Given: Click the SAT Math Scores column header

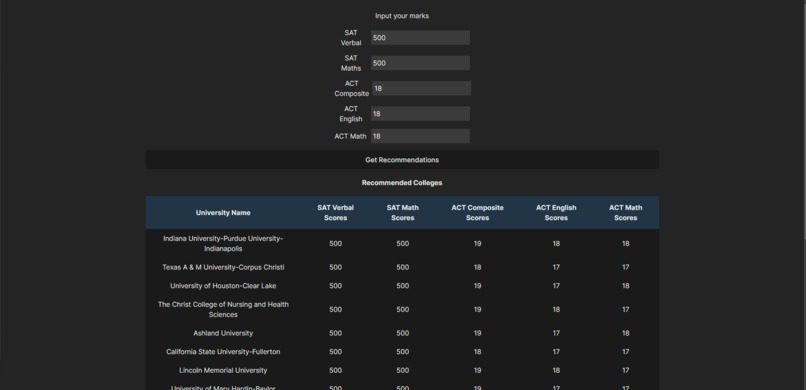Looking at the screenshot, I should tap(402, 213).
